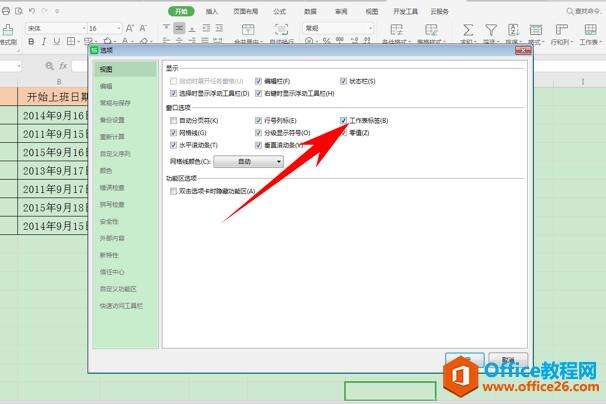The image size is (606, 404).
Task: Click the increase indent icon
Action: pos(219,28)
